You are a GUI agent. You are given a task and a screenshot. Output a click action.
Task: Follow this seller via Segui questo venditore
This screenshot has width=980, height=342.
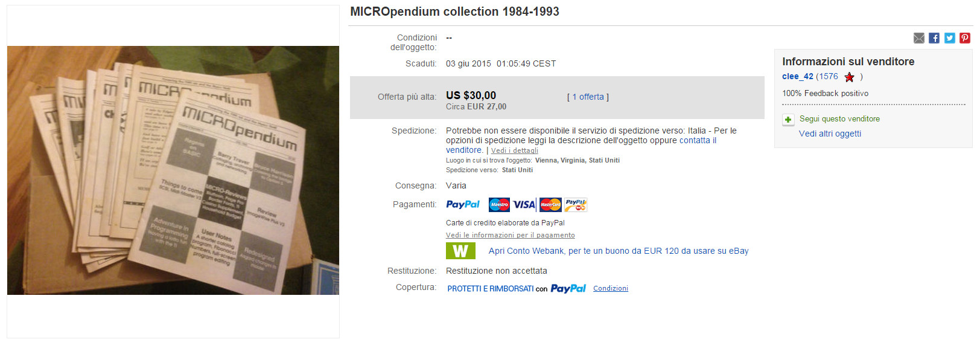pos(839,119)
